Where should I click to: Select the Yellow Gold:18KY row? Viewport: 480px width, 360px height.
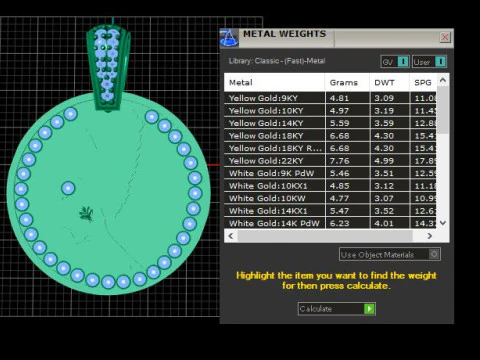330,136
